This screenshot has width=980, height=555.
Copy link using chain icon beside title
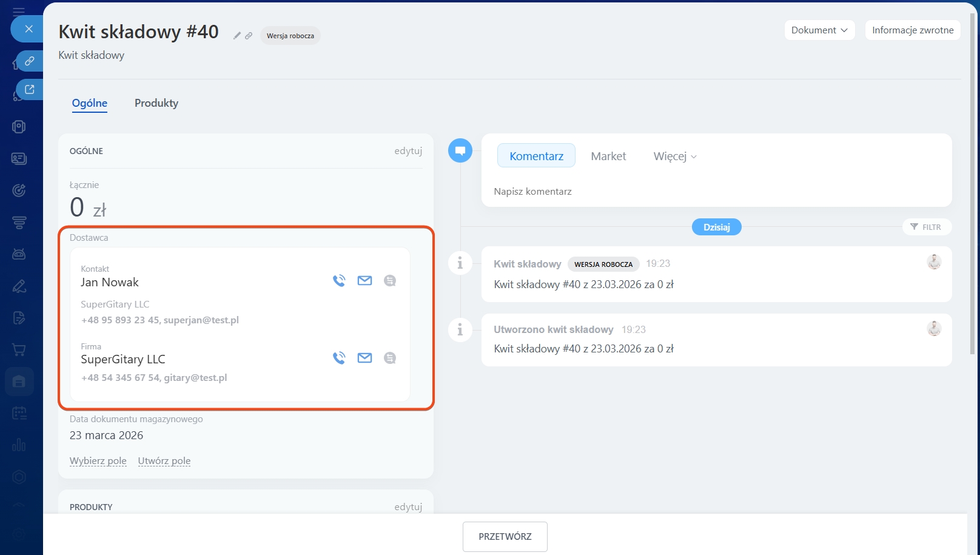pos(249,36)
